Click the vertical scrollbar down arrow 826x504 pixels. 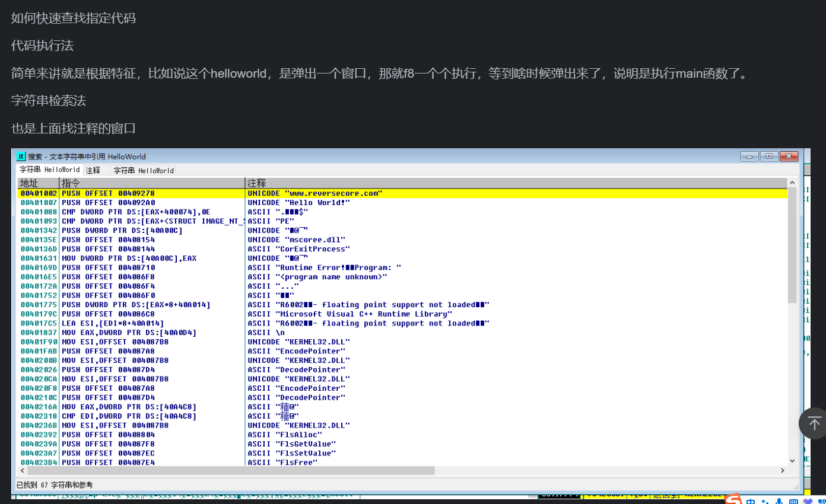click(x=792, y=460)
